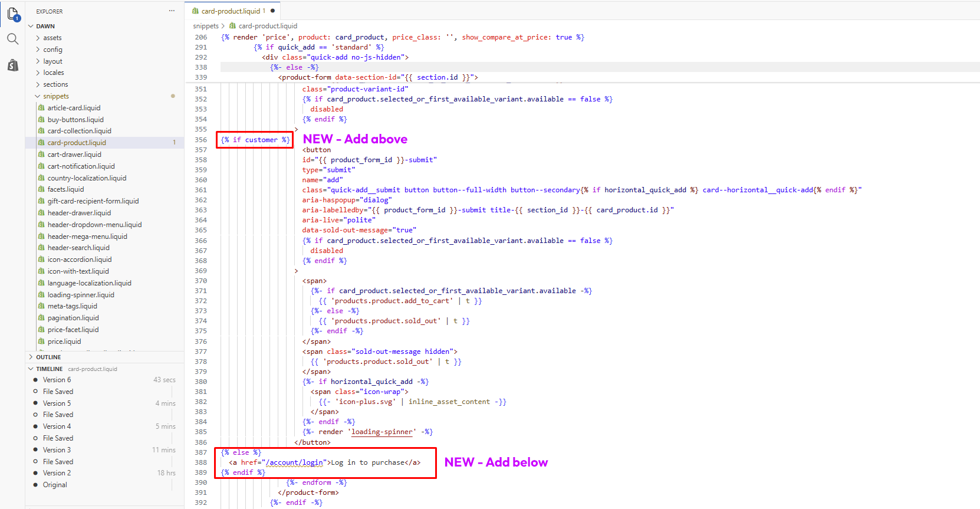This screenshot has height=509, width=980.
Task: Open icon-with-text.liquid file
Action: [x=78, y=271]
